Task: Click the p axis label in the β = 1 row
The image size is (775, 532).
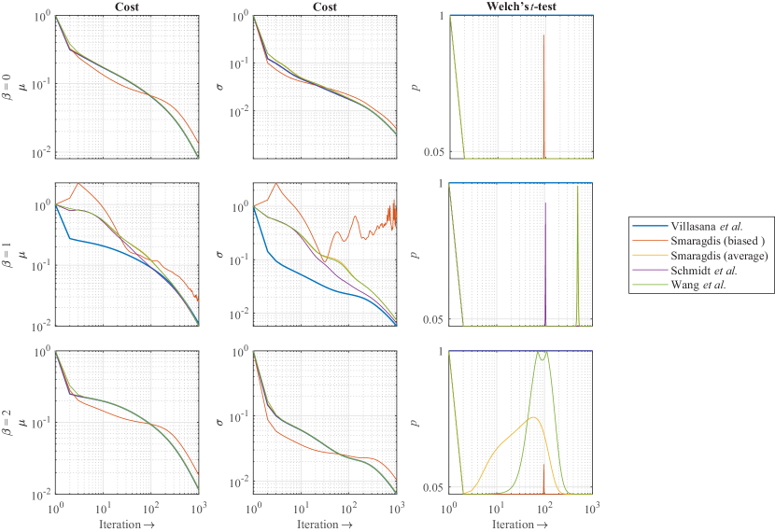Action: pos(416,255)
